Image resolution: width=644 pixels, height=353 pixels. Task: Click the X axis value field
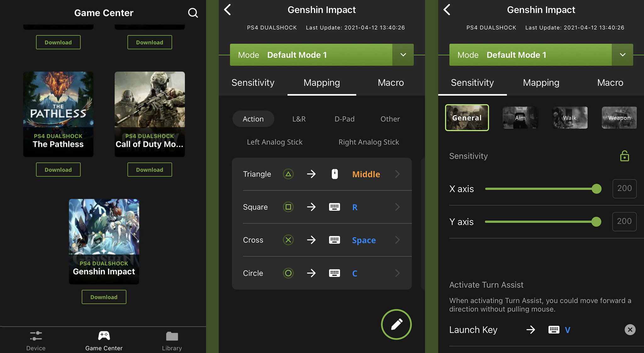coord(625,189)
